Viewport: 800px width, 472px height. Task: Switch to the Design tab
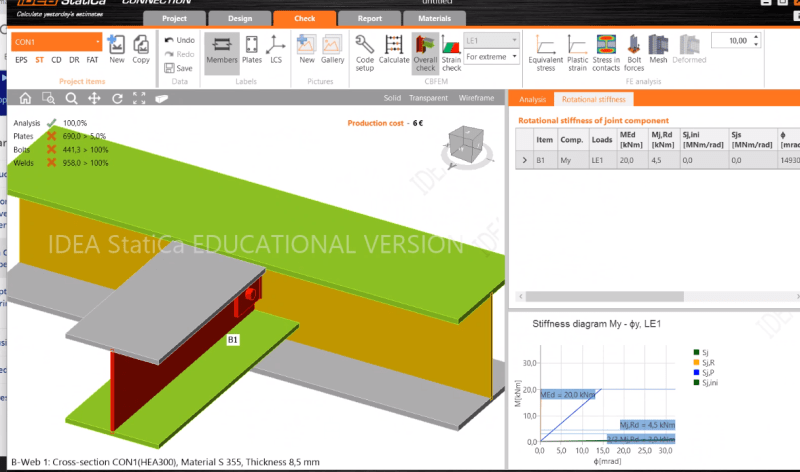240,18
